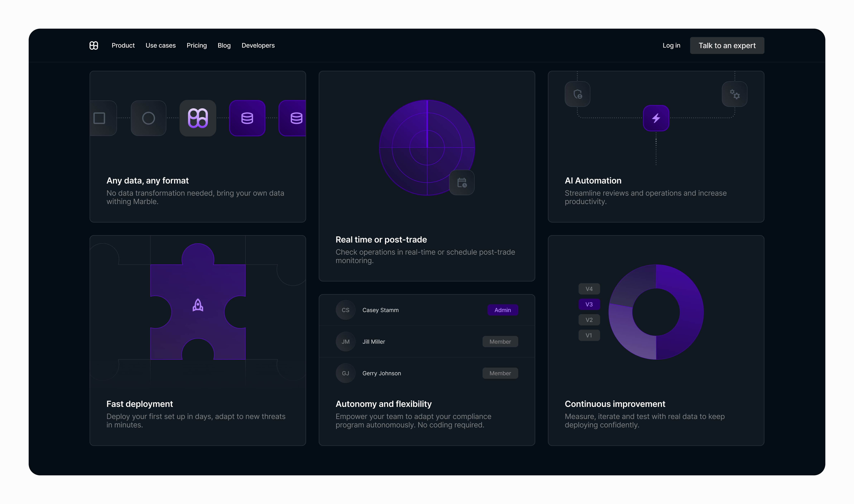Select the V3 version tag
The width and height of the screenshot is (854, 504).
[x=589, y=304]
